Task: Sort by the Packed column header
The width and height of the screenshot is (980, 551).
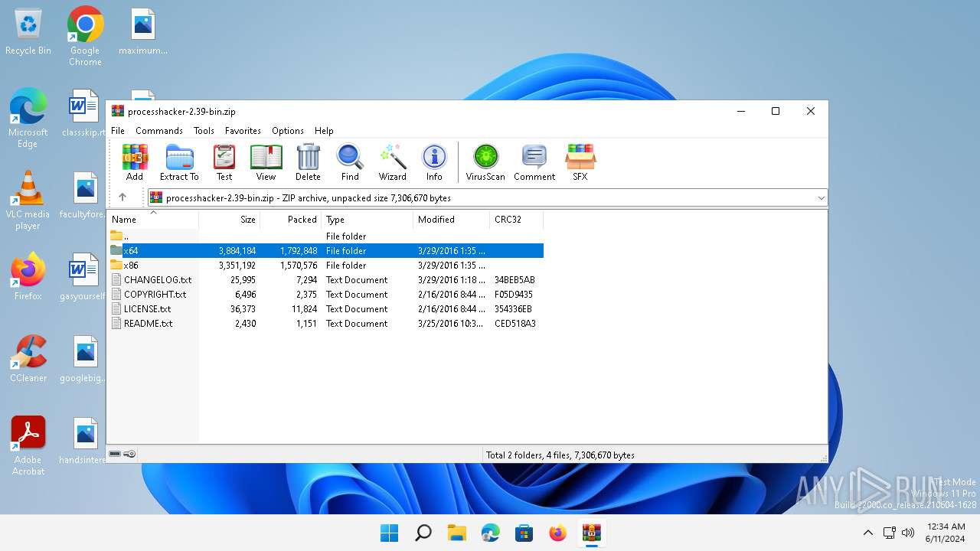Action: coord(291,220)
